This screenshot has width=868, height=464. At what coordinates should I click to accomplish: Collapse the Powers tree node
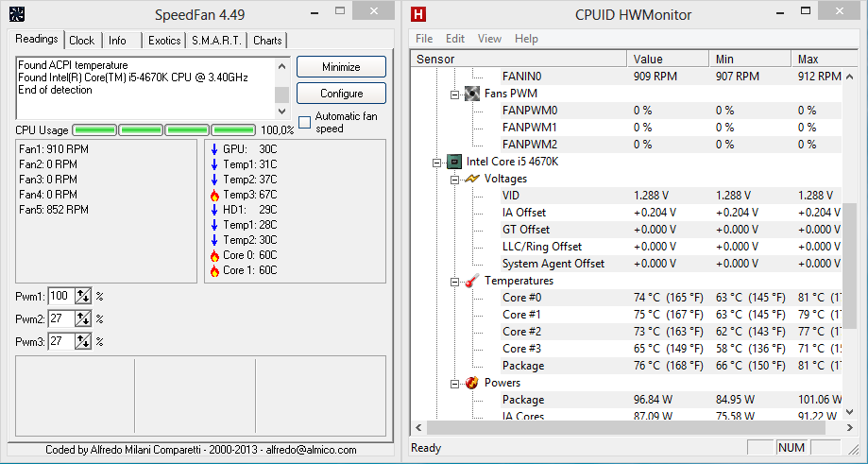click(x=454, y=384)
